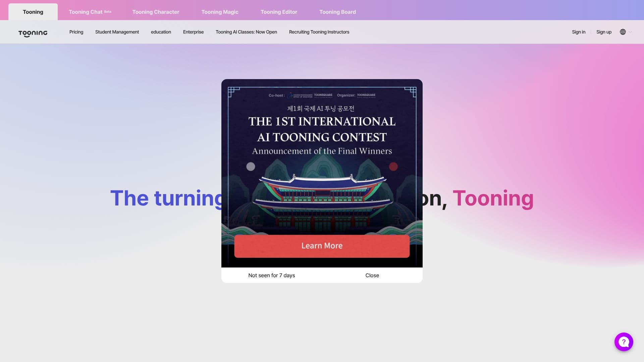Viewport: 644px width, 362px height.
Task: Switch to the Tooning Chat tab
Action: click(x=90, y=12)
